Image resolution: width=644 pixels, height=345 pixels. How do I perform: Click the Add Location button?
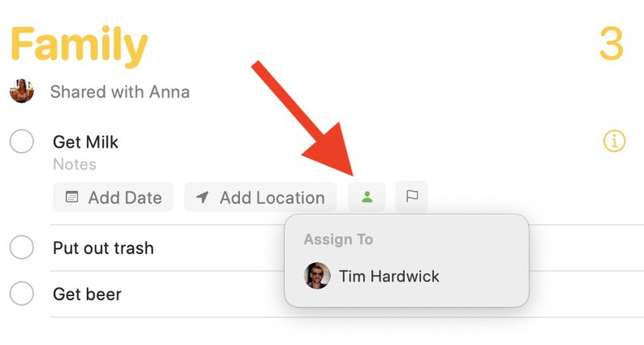[260, 197]
